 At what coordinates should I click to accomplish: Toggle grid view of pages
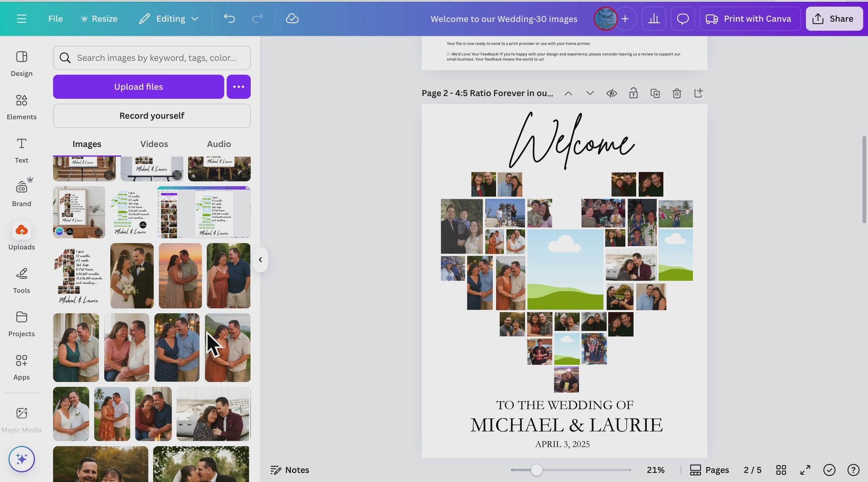pos(781,470)
